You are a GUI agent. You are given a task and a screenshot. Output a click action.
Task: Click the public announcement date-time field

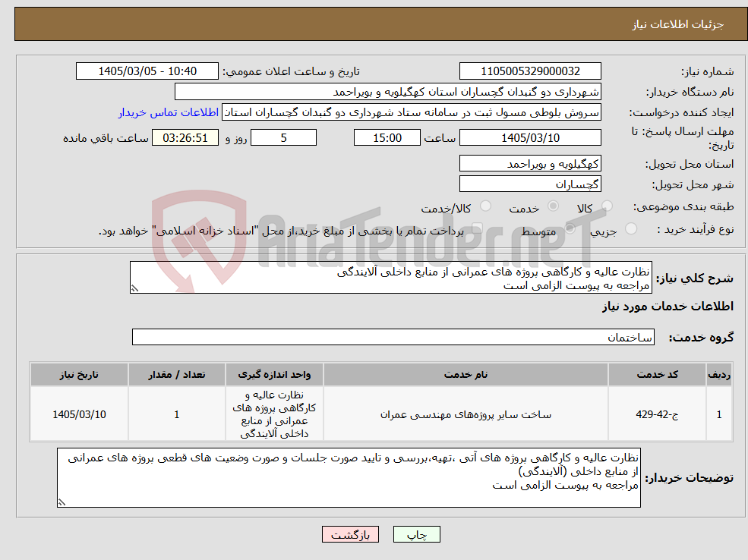(x=147, y=71)
